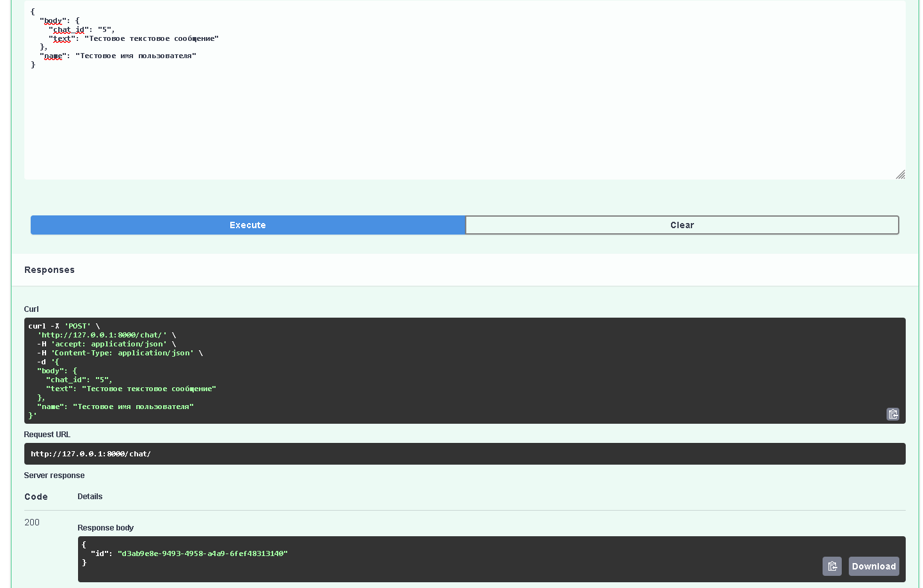Screen dimensions: 923x588
Task: Click the Response body label
Action: pyautogui.click(x=106, y=528)
